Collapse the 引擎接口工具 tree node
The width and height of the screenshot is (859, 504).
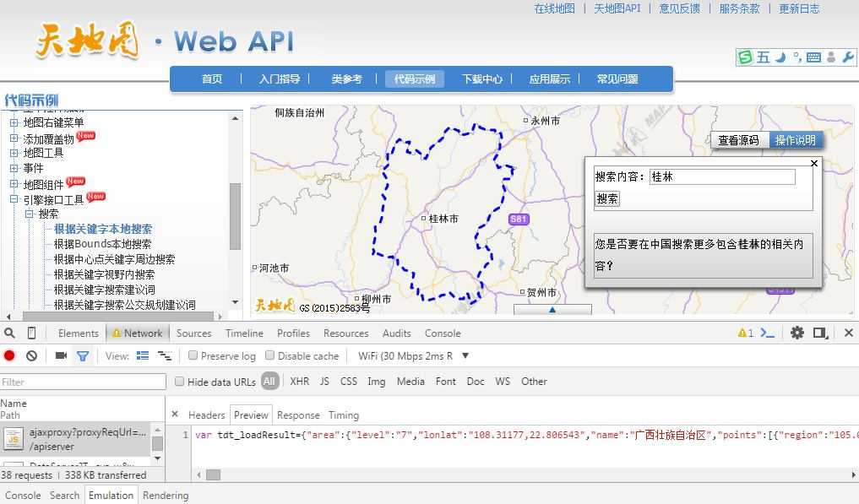[14, 199]
